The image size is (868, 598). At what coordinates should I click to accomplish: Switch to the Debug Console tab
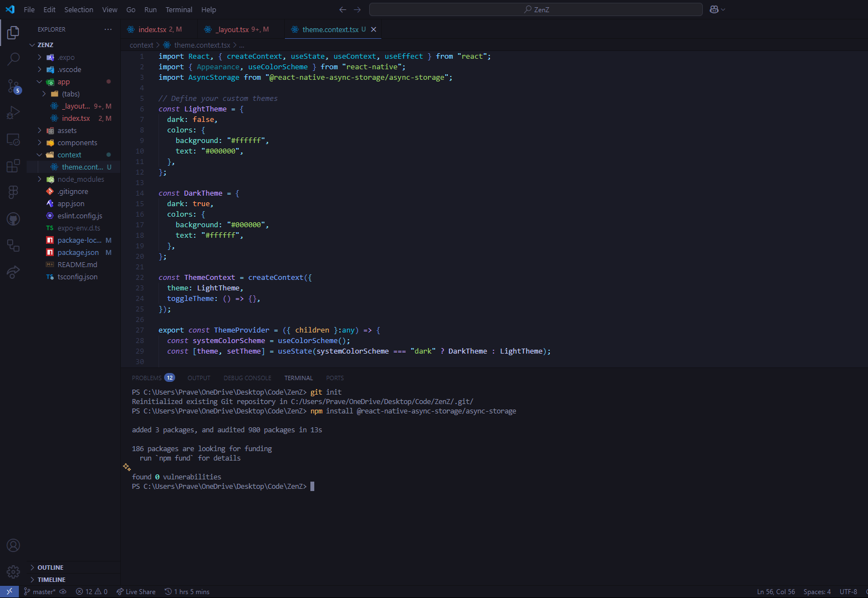point(247,378)
